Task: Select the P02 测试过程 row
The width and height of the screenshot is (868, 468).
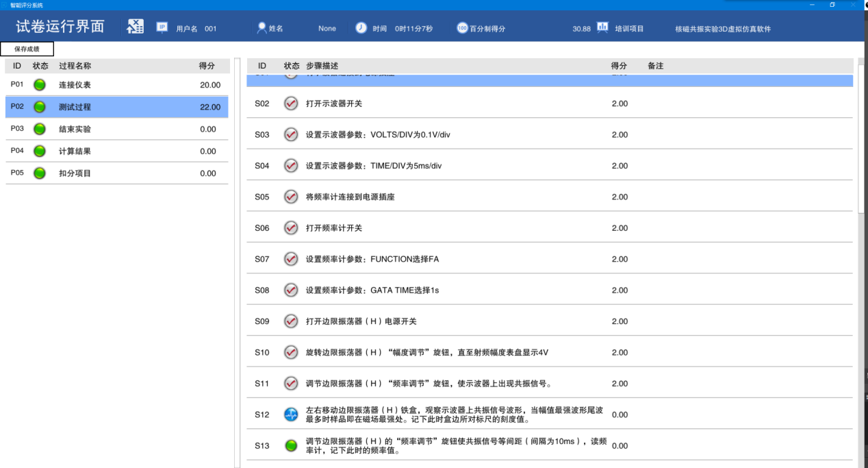Action: pos(116,107)
